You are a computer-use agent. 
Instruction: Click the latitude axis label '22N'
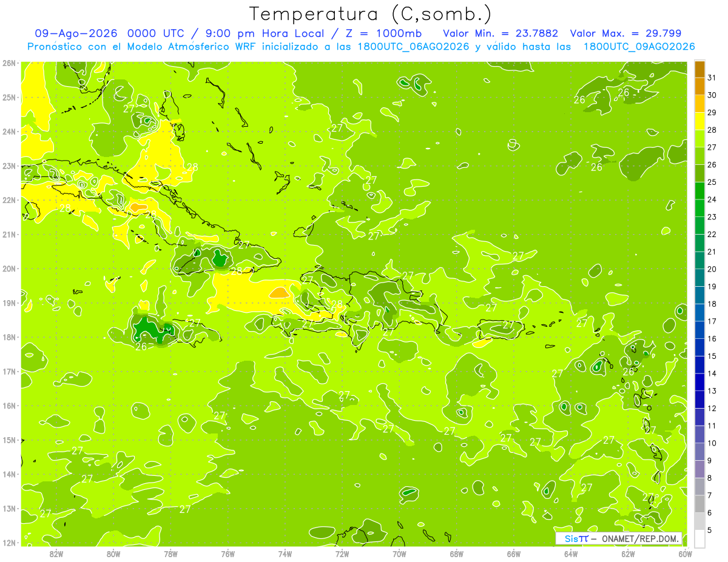pos(9,199)
